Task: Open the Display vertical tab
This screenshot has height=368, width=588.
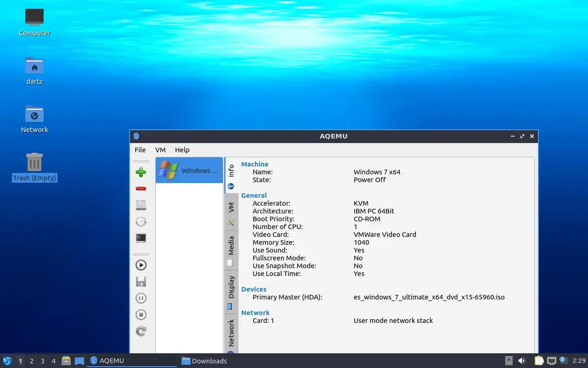Action: 231,292
